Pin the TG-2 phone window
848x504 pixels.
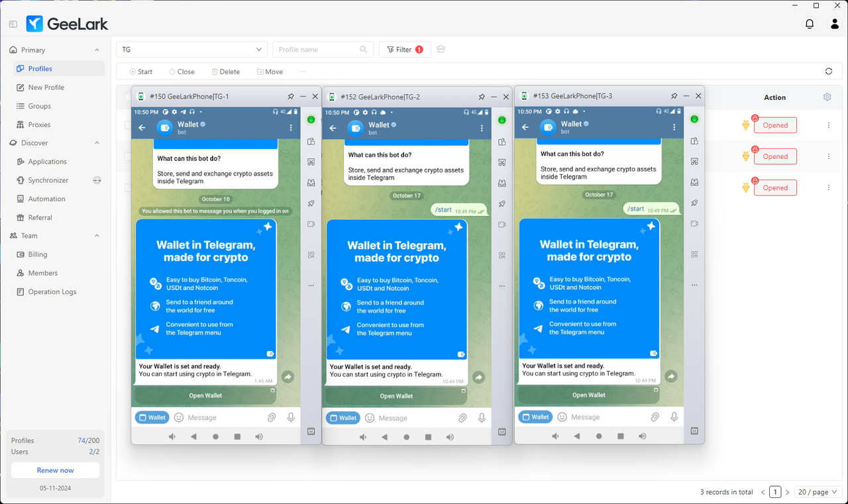(482, 97)
